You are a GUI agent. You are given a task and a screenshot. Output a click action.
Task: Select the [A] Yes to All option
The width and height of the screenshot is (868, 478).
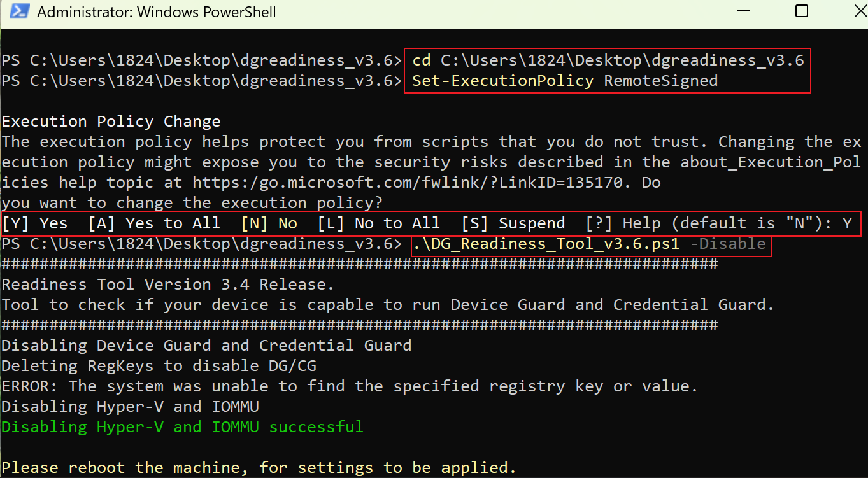tap(154, 223)
